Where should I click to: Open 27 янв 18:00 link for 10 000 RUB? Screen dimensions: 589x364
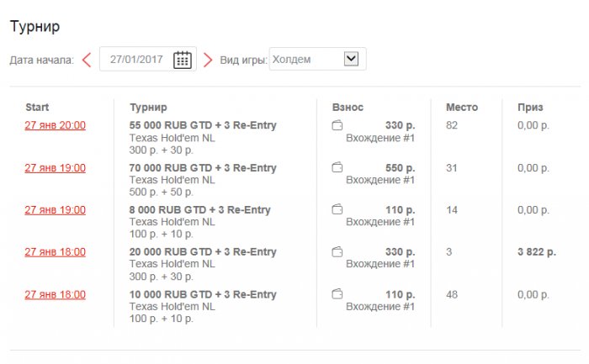point(55,294)
